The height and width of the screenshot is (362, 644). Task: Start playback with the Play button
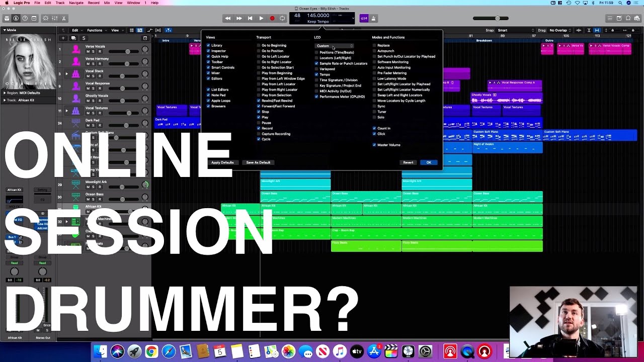(261, 18)
